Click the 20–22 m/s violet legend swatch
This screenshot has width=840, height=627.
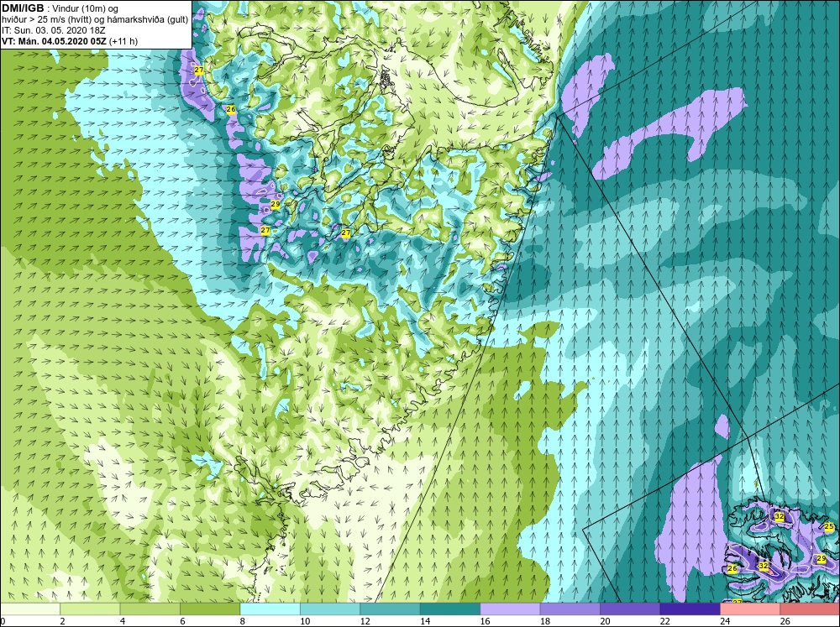coord(630,609)
